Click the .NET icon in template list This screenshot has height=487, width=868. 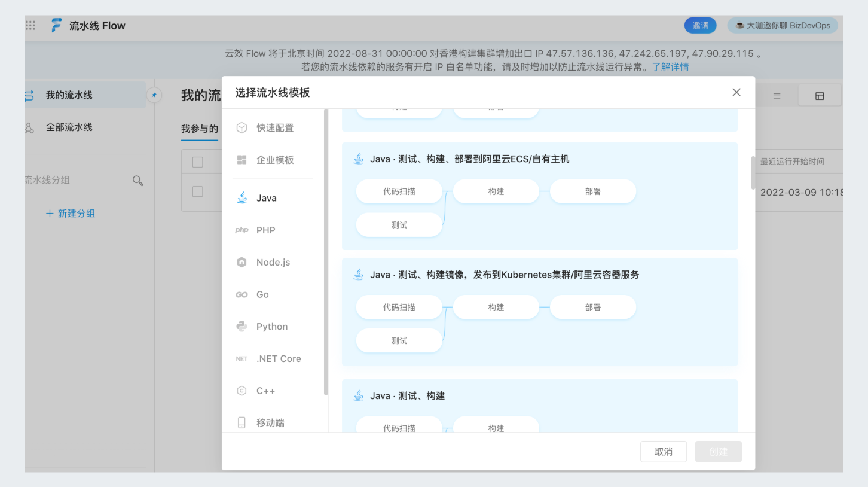(242, 359)
